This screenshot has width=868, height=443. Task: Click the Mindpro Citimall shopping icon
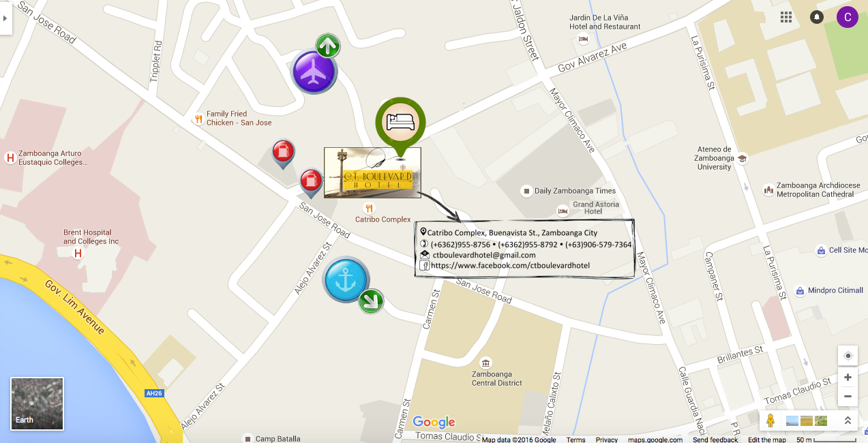[x=799, y=290]
